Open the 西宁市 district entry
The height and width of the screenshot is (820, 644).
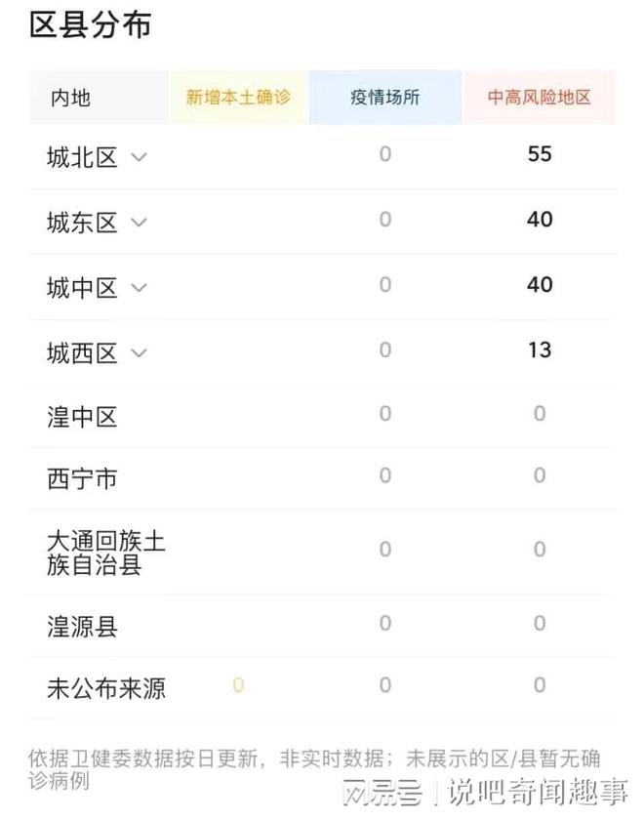(x=84, y=478)
